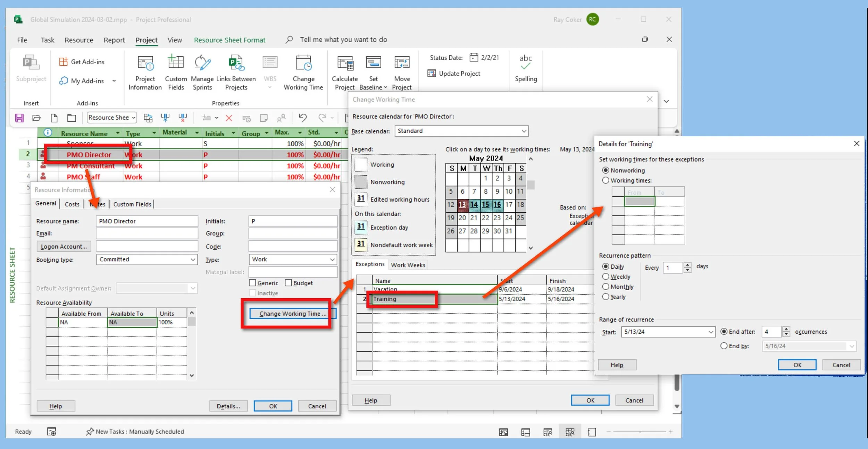
Task: Choose Monthly recurrence pattern
Action: pos(606,287)
